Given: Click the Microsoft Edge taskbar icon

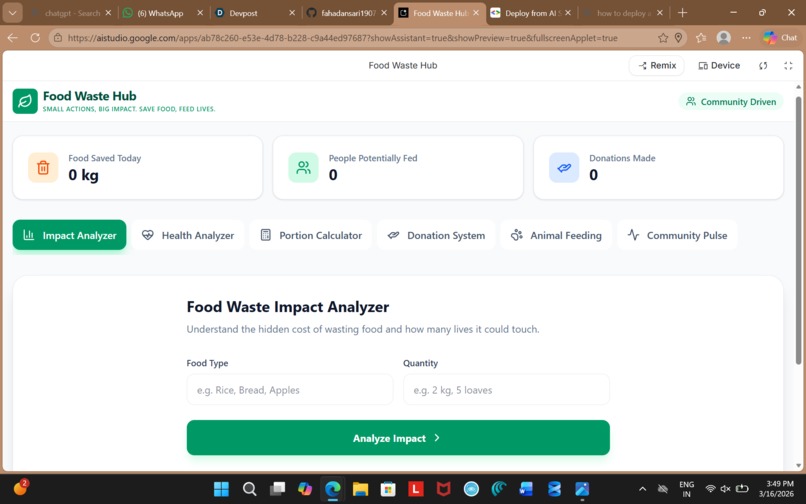Looking at the screenshot, I should pos(333,489).
